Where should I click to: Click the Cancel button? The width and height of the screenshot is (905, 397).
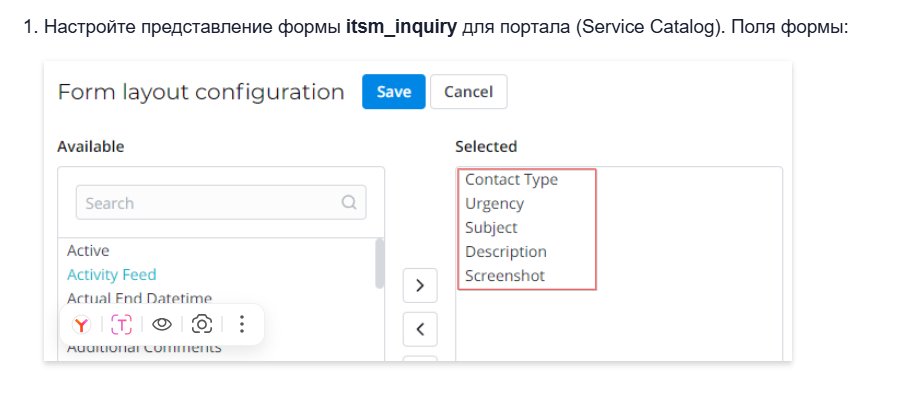click(x=469, y=92)
